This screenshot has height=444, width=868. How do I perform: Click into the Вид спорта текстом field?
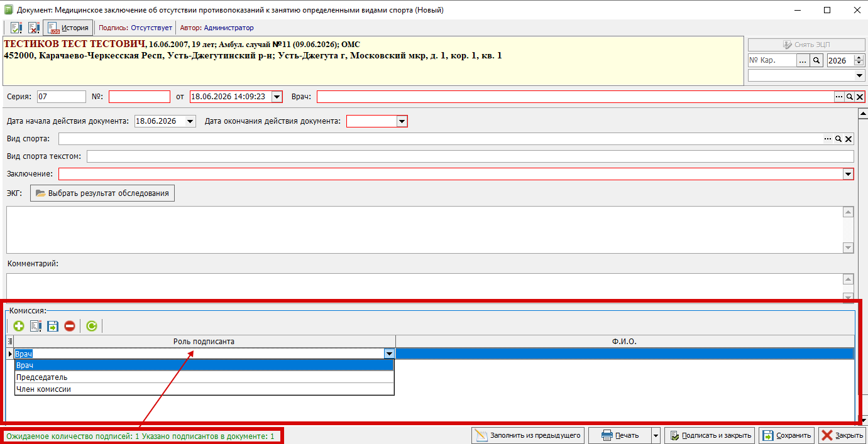(470, 156)
